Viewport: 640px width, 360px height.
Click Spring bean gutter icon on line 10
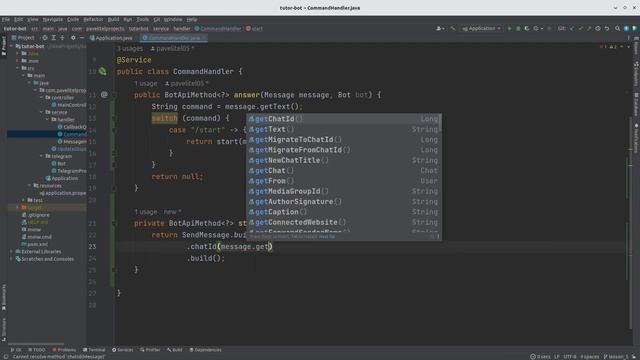pyautogui.click(x=102, y=71)
